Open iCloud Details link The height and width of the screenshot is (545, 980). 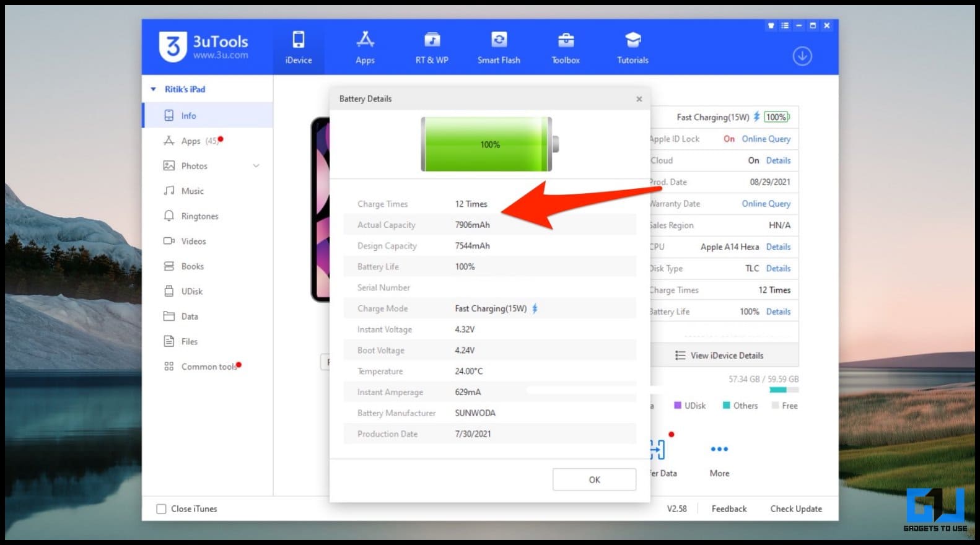779,160
